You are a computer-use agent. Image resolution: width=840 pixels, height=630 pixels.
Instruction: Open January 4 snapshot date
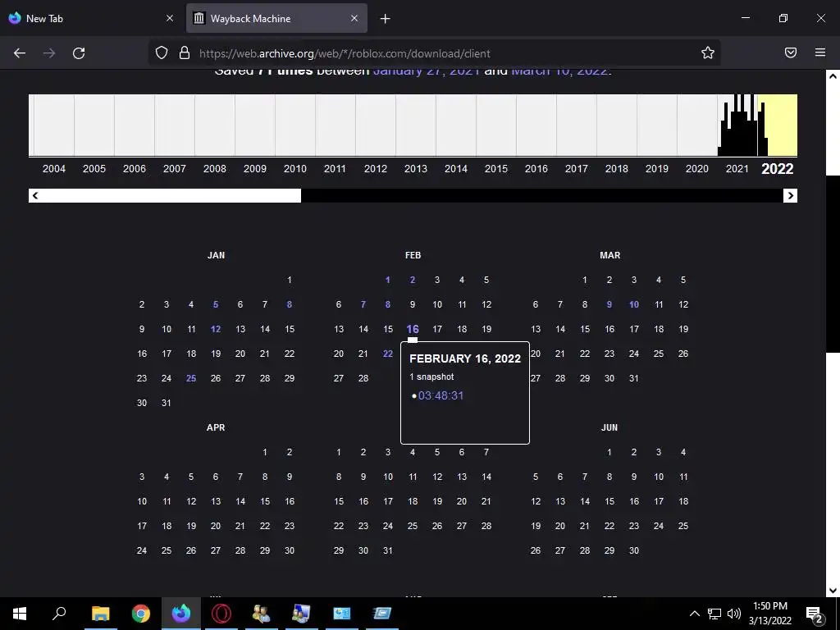190,304
